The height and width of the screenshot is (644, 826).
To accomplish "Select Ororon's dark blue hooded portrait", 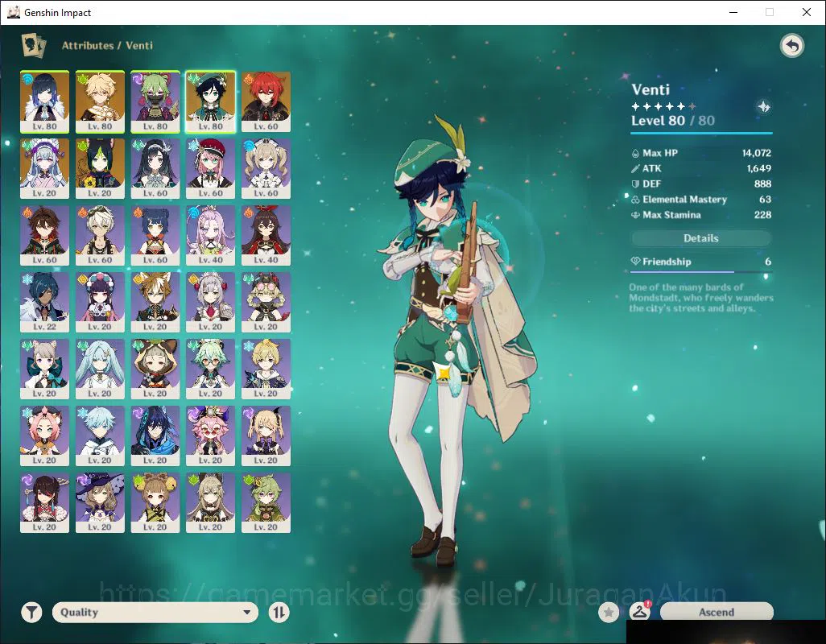I will [x=155, y=436].
